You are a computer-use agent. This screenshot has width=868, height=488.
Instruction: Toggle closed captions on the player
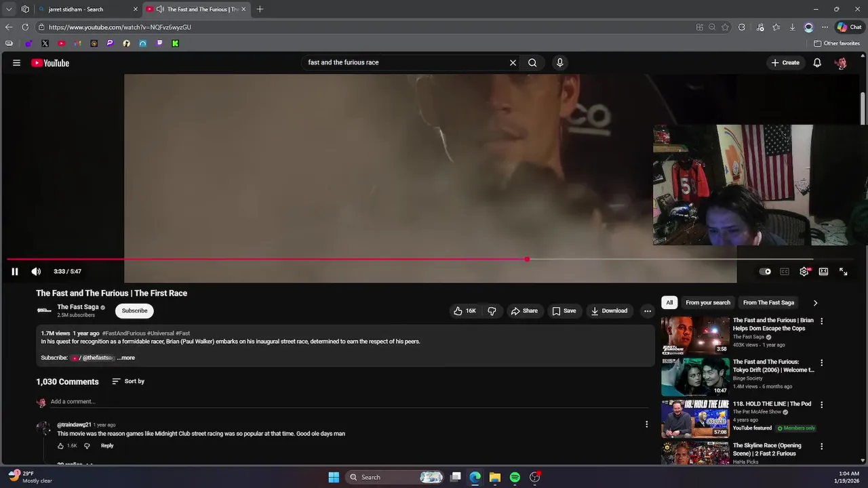point(785,271)
